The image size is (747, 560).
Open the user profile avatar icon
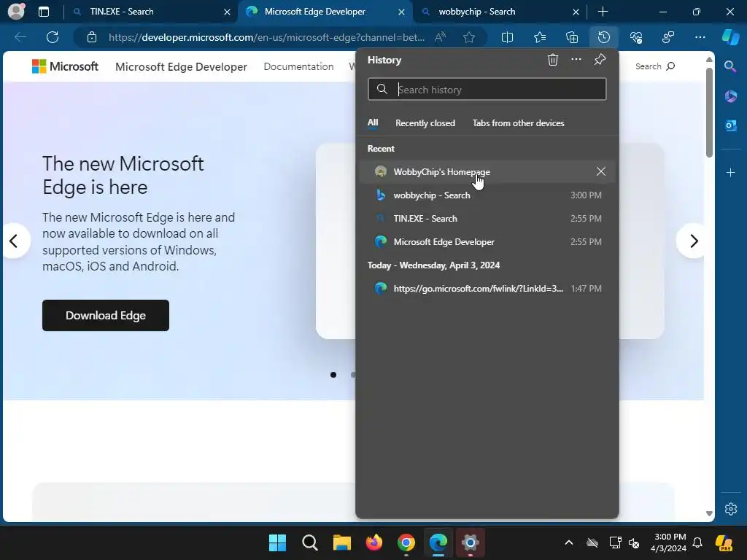pyautogui.click(x=16, y=12)
